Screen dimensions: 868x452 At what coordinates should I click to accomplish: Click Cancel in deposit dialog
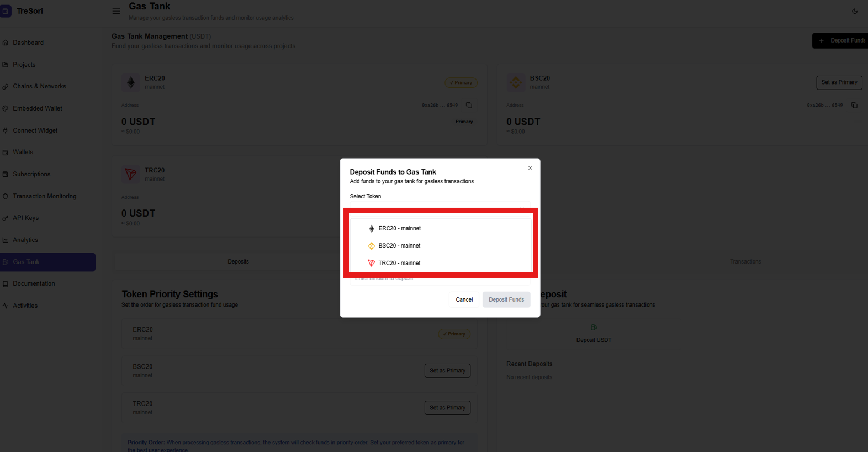[464, 299]
